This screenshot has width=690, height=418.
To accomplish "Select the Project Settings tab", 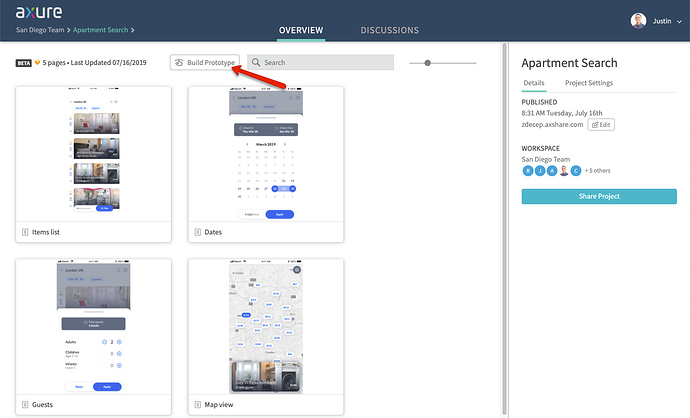I will click(x=589, y=83).
